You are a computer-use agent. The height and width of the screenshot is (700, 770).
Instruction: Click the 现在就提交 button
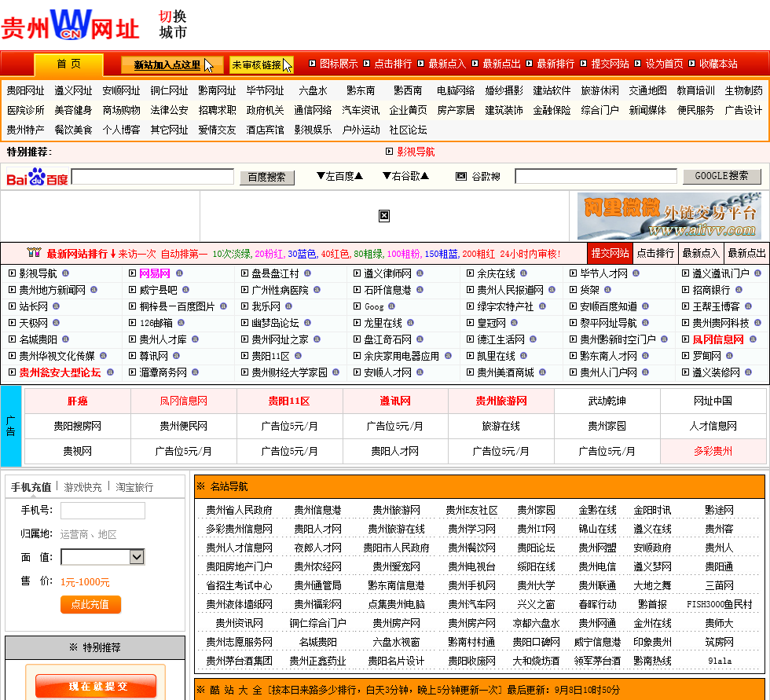[x=96, y=686]
